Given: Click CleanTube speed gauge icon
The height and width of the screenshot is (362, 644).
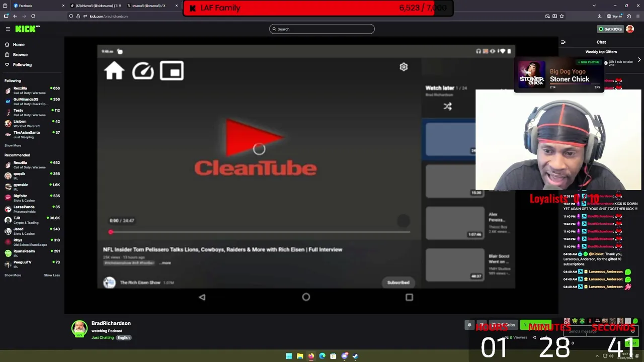Looking at the screenshot, I should click(143, 71).
